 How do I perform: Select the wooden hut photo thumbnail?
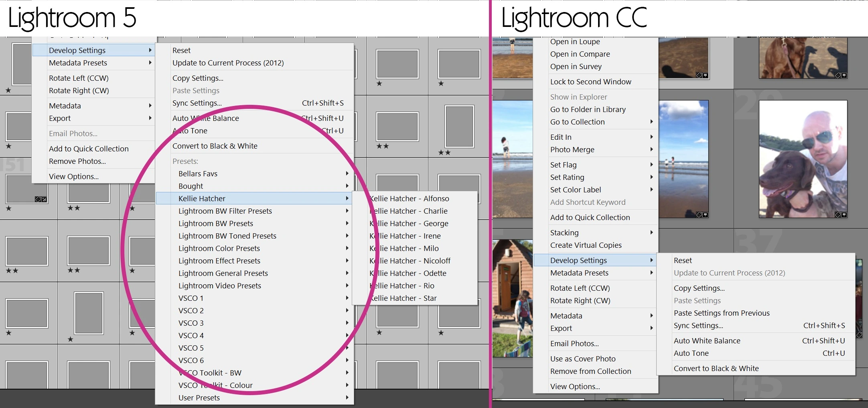click(513, 298)
